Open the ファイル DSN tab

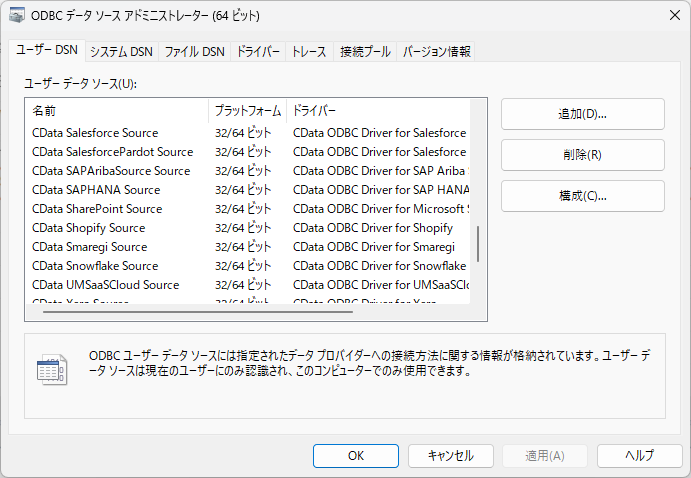194,52
